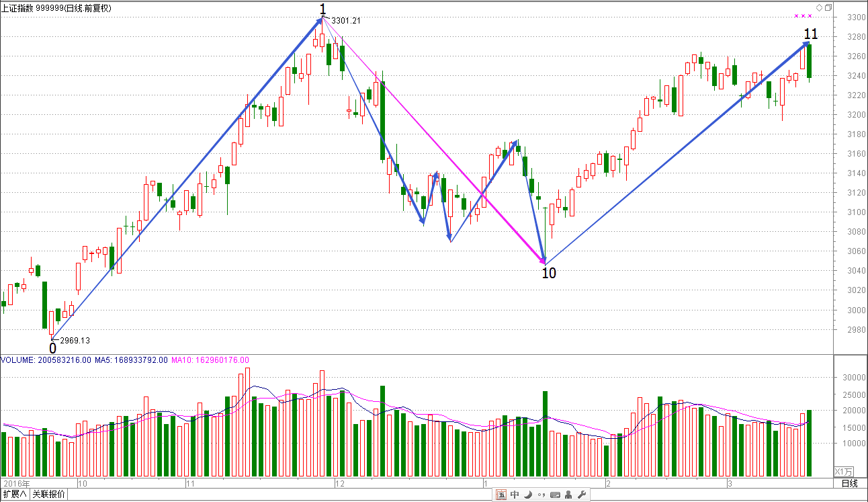
Task: Click the three magenta x markers
Action: click(x=802, y=15)
